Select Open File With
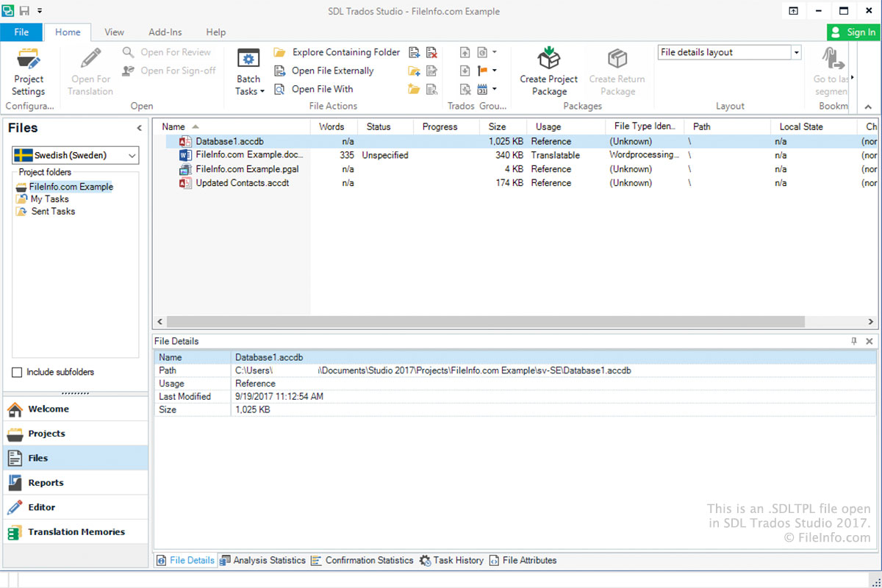The height and width of the screenshot is (588, 882). click(313, 89)
